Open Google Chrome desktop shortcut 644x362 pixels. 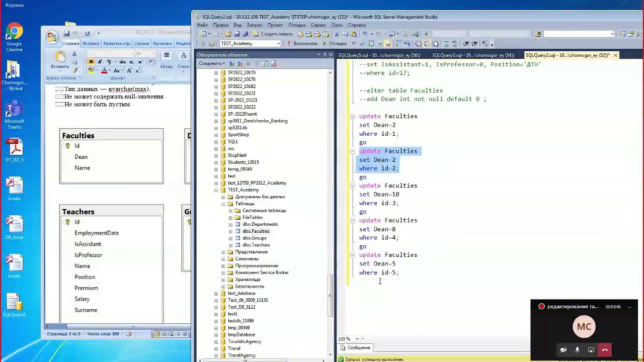(x=14, y=37)
